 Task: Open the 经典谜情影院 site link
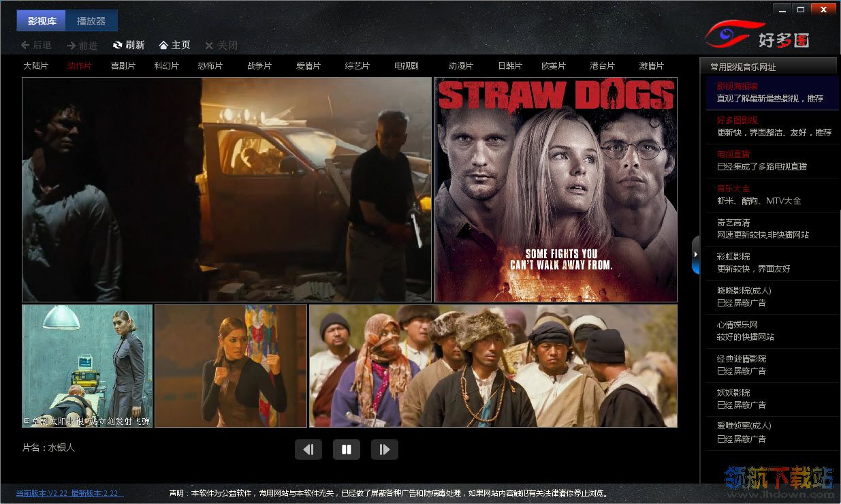click(772, 365)
